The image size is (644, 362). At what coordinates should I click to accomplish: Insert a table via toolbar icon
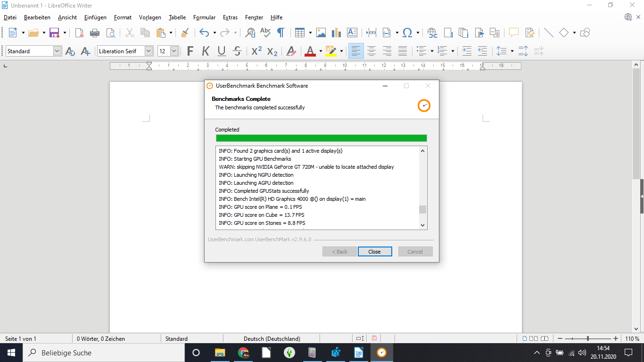[x=300, y=33]
